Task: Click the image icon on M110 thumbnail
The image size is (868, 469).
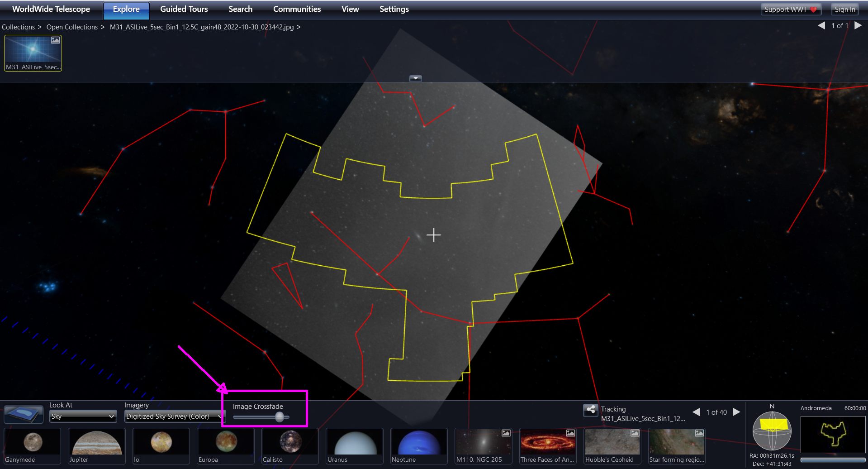Action: [506, 433]
